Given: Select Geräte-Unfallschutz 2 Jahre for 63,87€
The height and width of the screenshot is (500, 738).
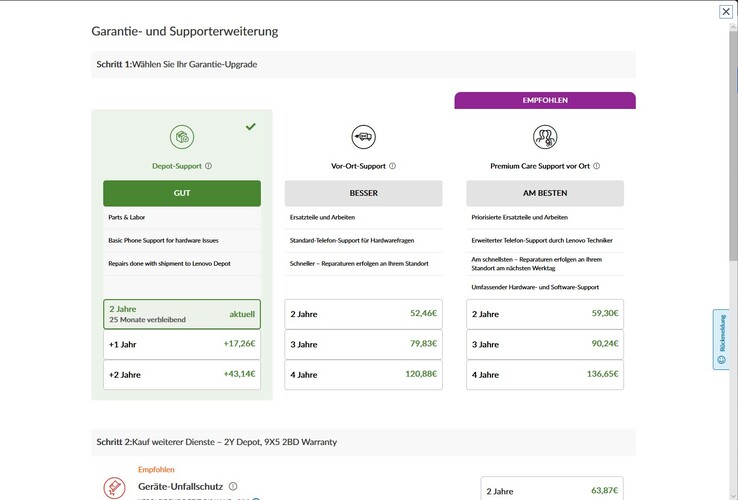Looking at the screenshot, I should click(552, 490).
